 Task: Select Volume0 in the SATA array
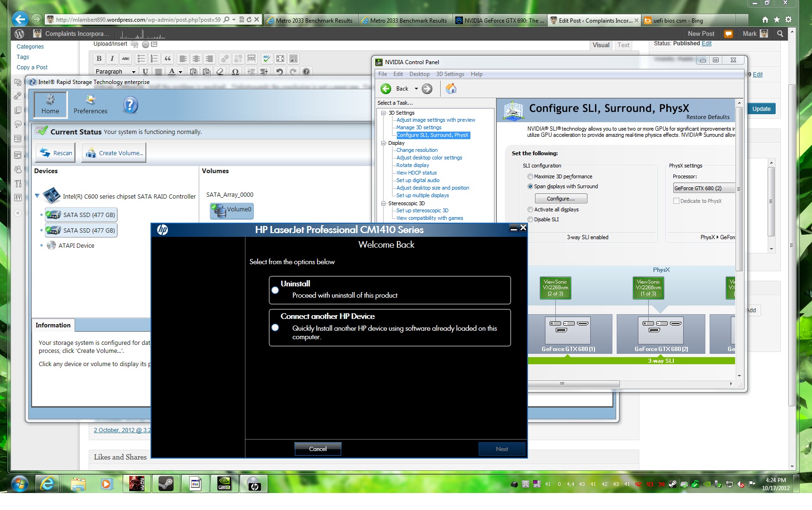click(x=232, y=210)
